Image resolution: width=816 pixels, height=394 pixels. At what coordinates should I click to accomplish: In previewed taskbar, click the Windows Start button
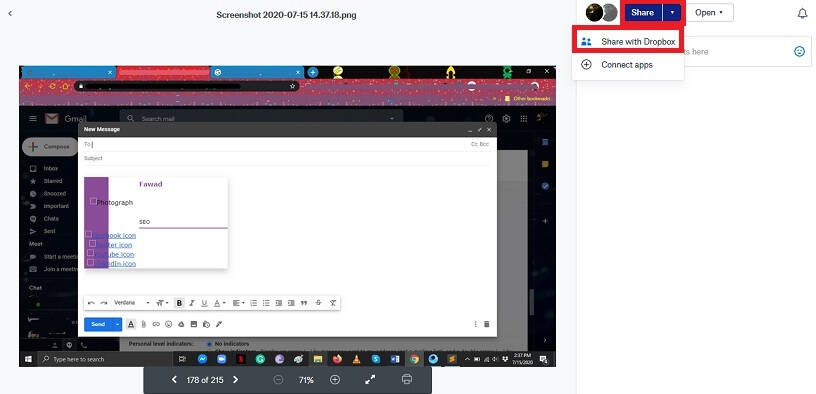28,359
